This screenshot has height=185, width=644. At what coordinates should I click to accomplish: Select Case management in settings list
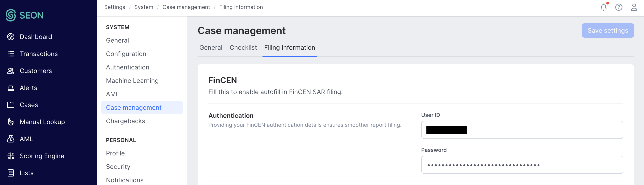[142, 108]
